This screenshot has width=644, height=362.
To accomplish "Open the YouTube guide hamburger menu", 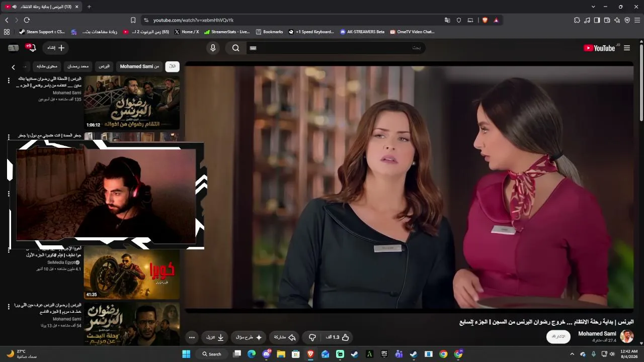I will pos(627,48).
